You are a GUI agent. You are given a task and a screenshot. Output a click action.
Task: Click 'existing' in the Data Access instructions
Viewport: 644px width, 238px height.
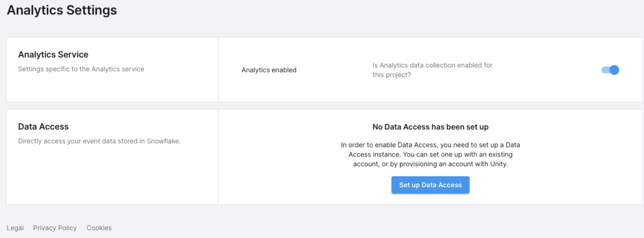[500, 155]
